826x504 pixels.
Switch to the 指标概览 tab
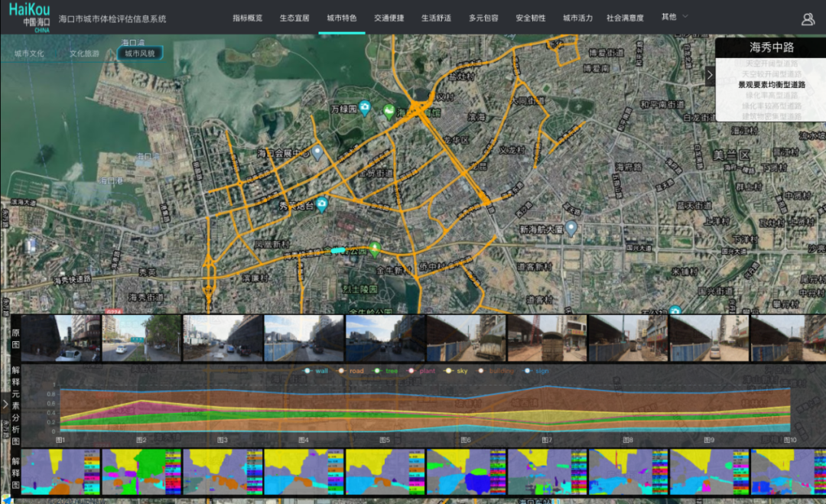click(248, 18)
